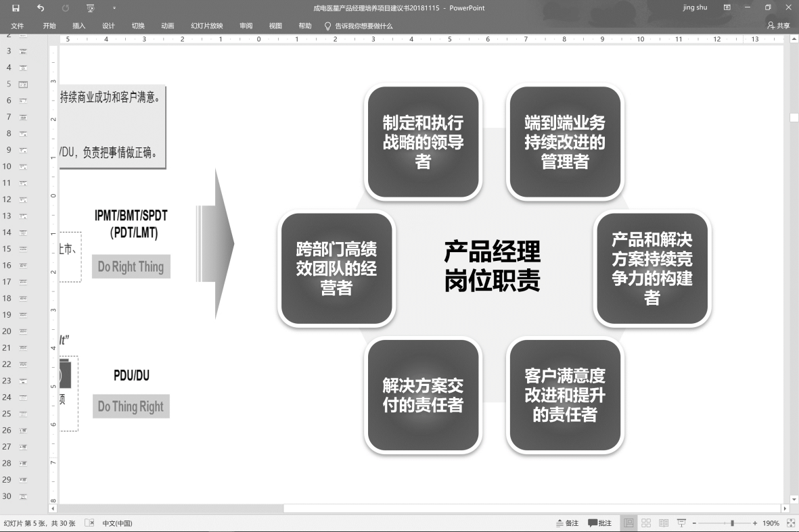Select Normal view toggle in status bar
The width and height of the screenshot is (799, 532).
tap(629, 523)
